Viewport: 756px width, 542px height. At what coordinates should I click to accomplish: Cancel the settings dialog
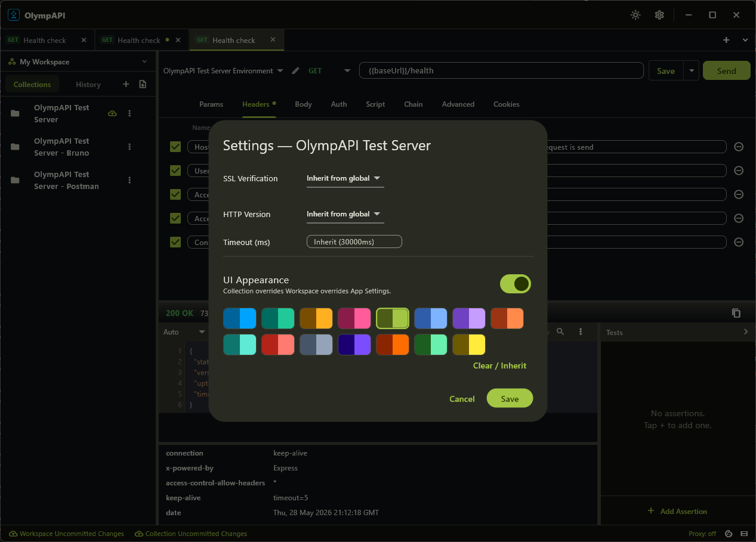pos(462,399)
